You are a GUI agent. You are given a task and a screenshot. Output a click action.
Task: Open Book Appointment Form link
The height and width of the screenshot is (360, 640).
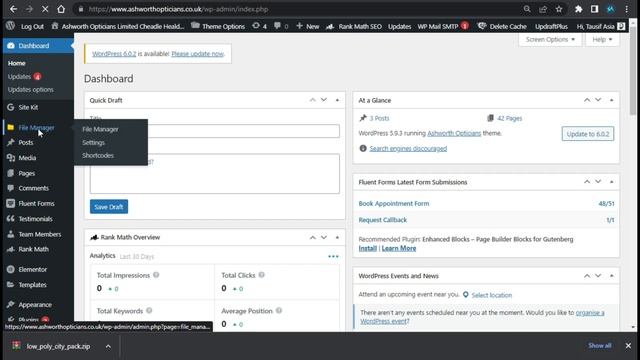[x=394, y=203]
